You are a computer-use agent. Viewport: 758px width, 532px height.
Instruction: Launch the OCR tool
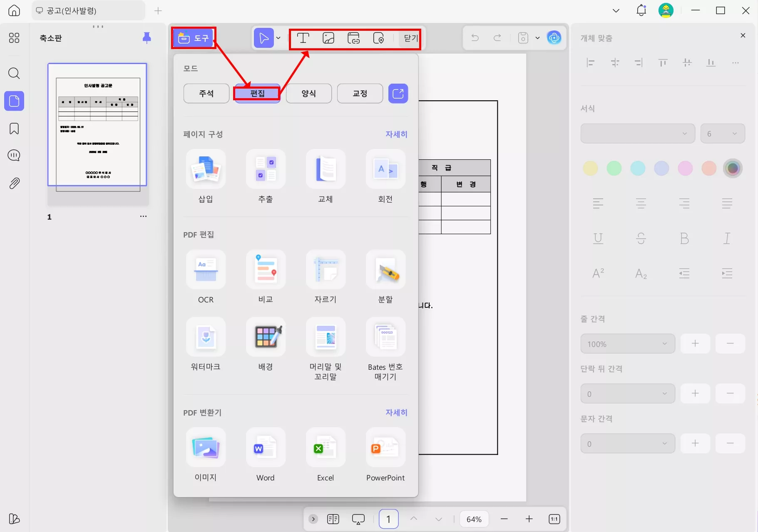click(x=206, y=277)
